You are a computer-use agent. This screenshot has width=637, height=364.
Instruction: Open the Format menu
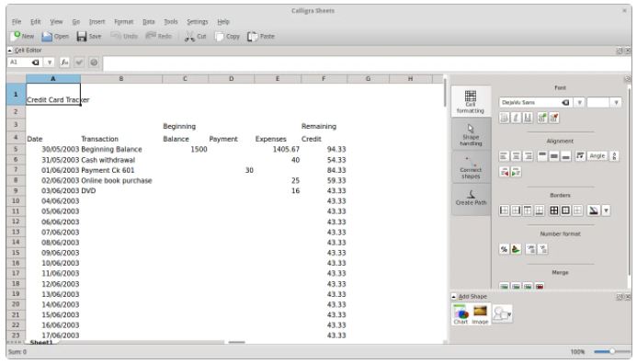tap(124, 21)
